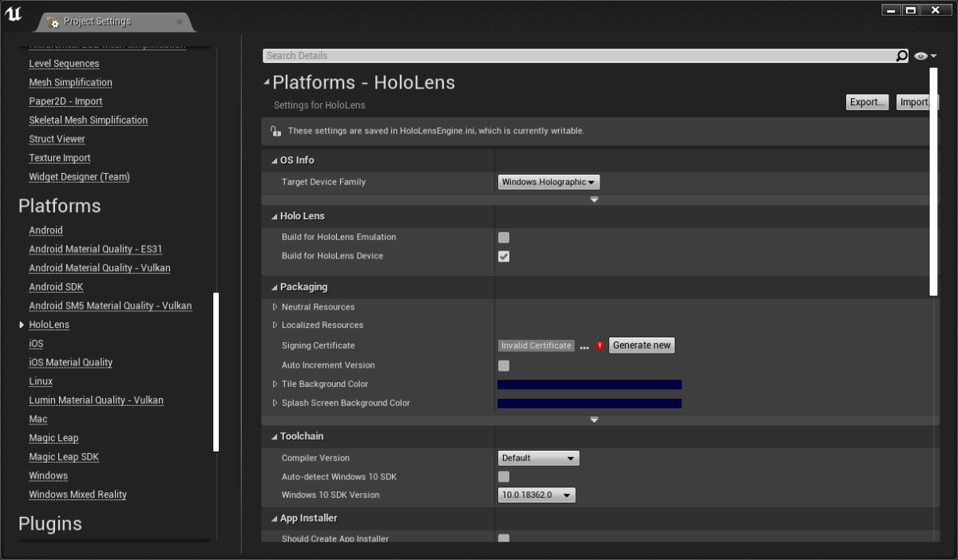This screenshot has width=958, height=560.
Task: Collapse the App Installer section
Action: click(275, 519)
